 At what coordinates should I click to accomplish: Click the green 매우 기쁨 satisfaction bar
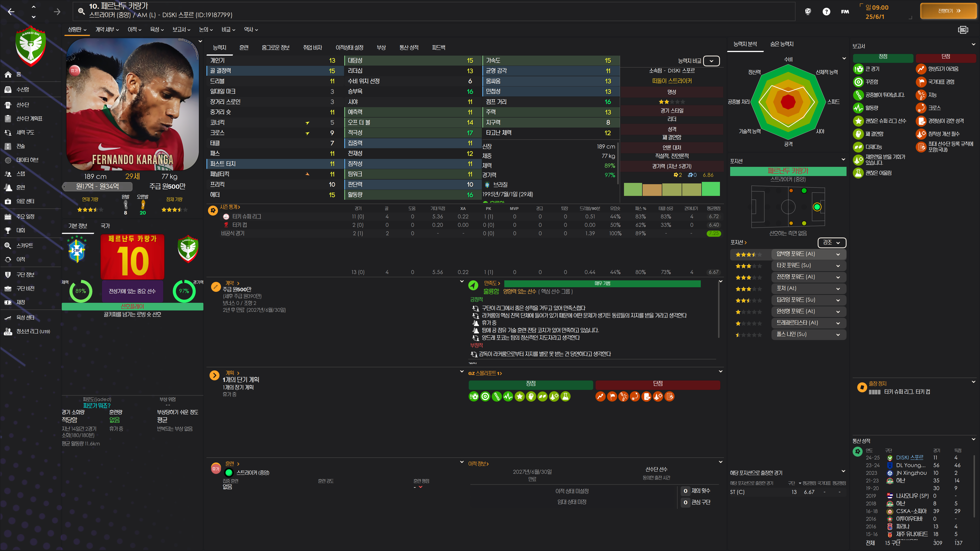point(602,284)
